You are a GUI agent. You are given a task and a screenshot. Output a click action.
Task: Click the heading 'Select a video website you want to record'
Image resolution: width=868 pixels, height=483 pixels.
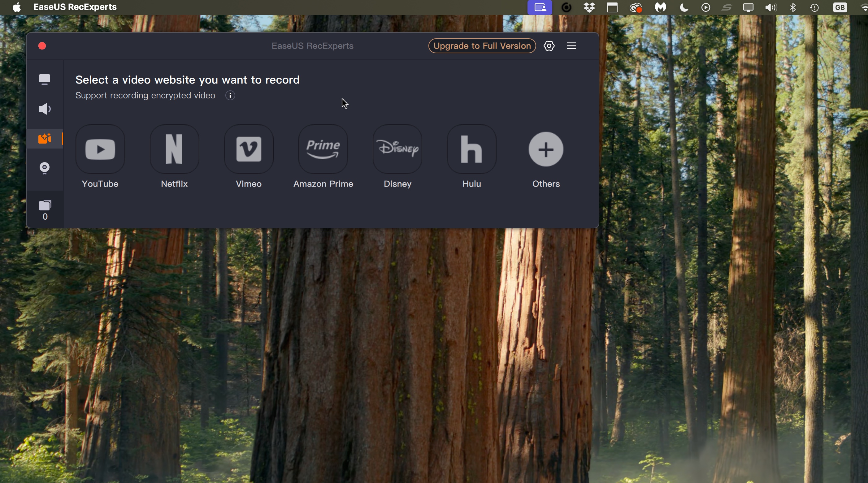187,80
